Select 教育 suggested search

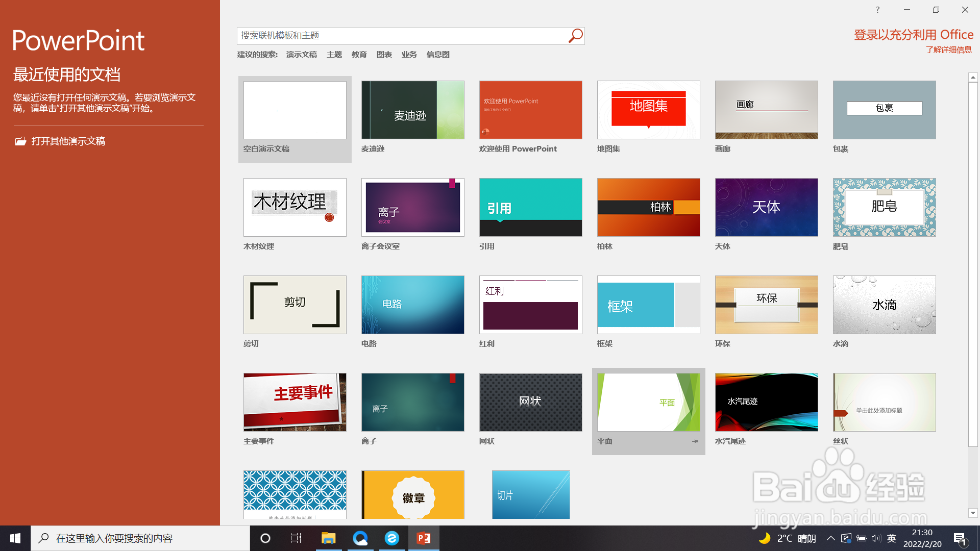[359, 55]
